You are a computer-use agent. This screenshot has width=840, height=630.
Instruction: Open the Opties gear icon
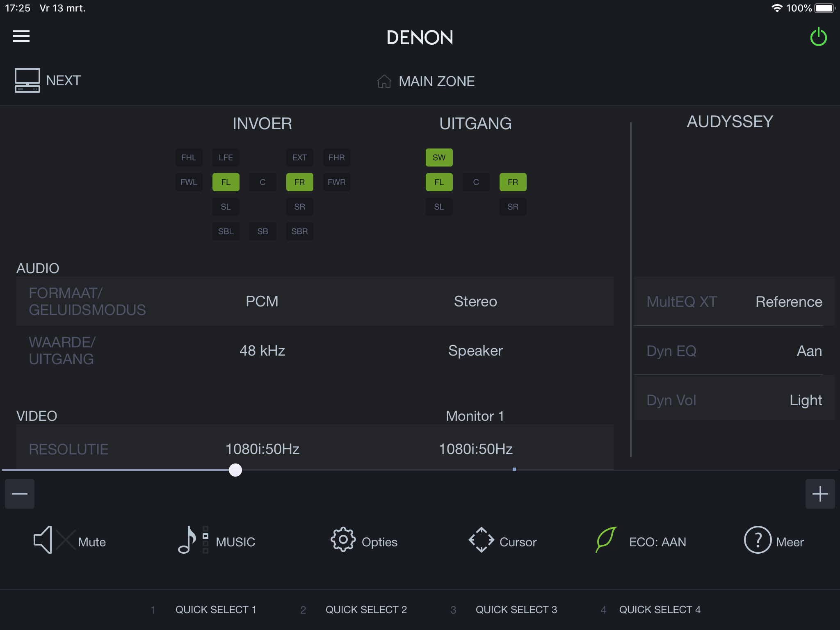click(x=343, y=540)
